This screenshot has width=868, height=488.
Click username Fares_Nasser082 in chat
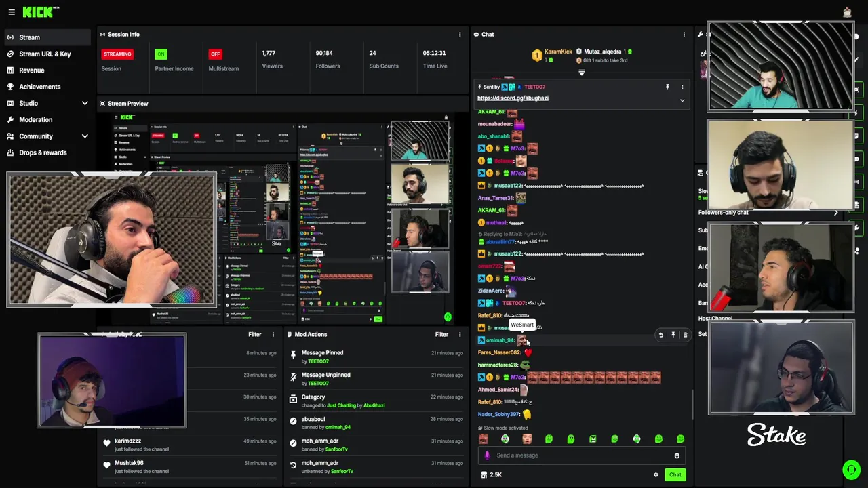click(x=499, y=352)
